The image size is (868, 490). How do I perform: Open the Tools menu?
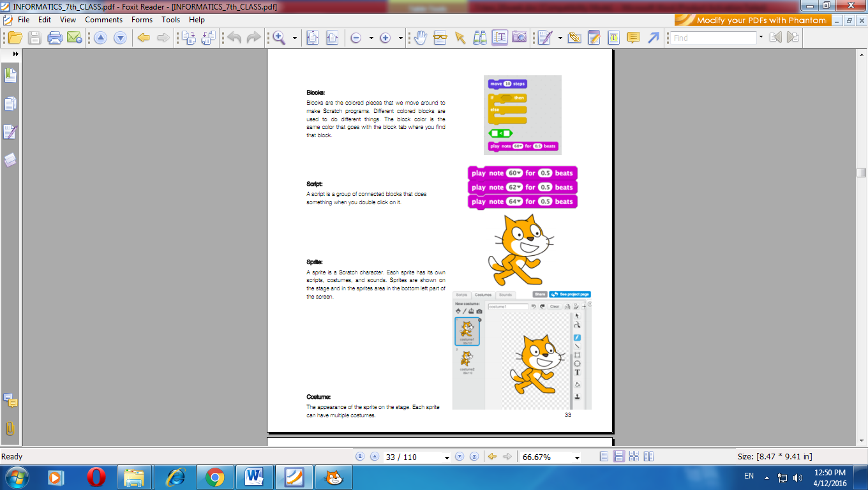[x=170, y=20]
